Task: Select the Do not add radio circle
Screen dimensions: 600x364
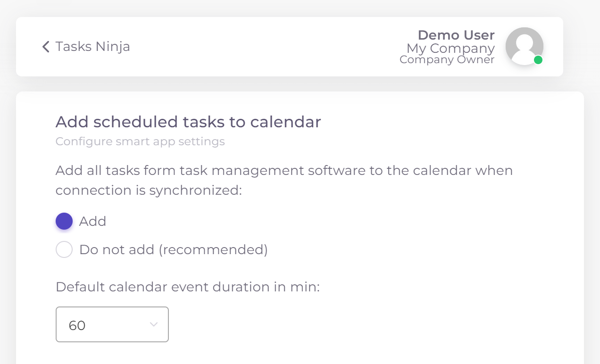Action: (64, 249)
